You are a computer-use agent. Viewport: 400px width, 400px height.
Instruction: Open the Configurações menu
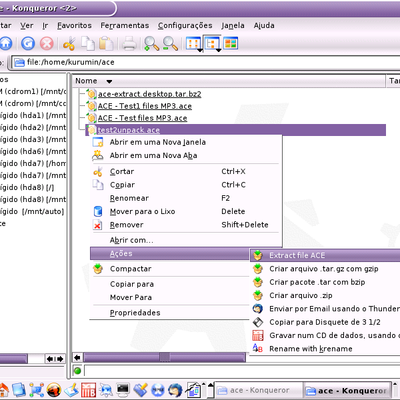[x=185, y=25]
